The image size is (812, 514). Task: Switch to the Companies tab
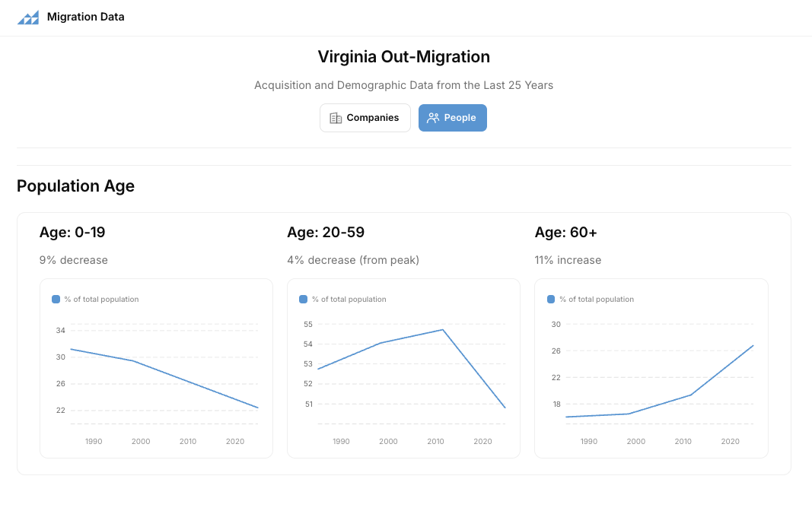365,118
